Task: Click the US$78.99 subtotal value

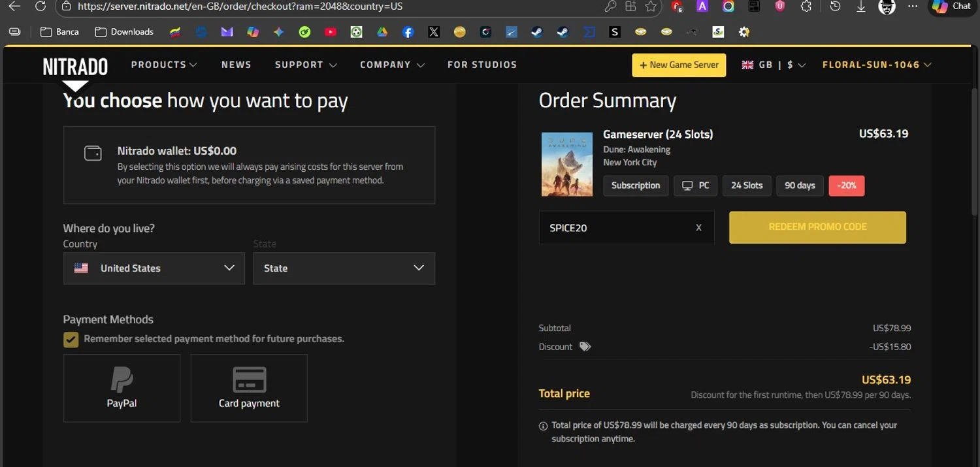Action: (892, 328)
